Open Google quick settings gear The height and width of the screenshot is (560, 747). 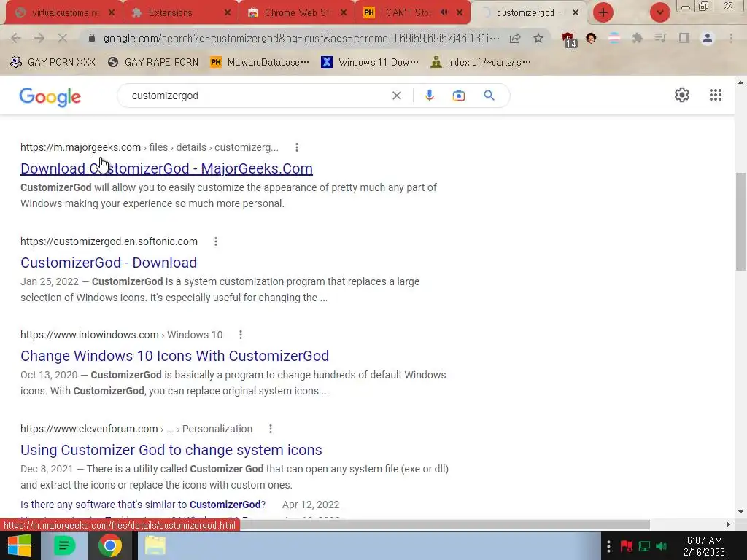tap(682, 95)
